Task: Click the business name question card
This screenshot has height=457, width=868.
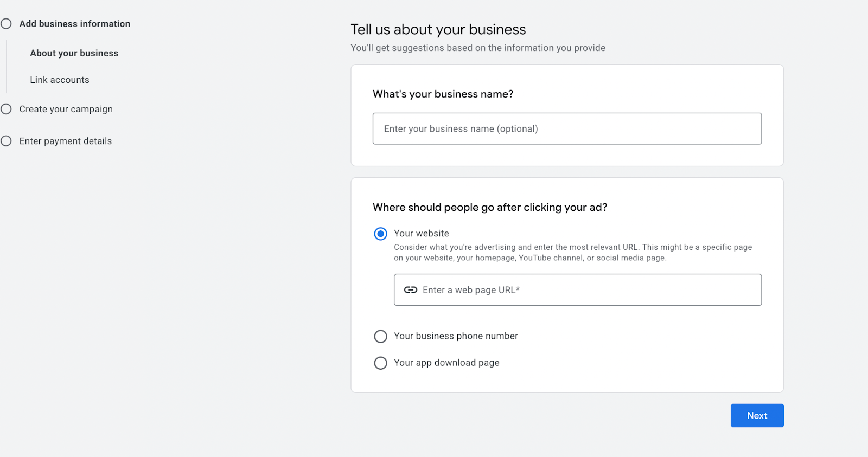Action: [566, 115]
